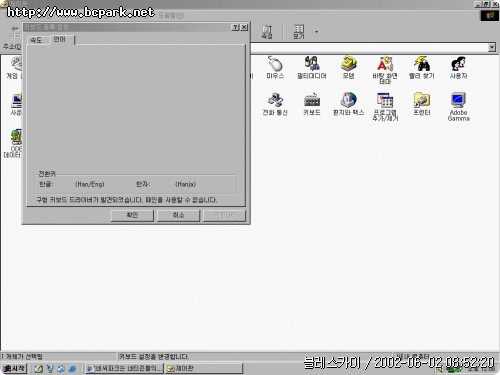Open the 사용자 (Users) icon
This screenshot has height=375, width=500.
pyautogui.click(x=458, y=67)
